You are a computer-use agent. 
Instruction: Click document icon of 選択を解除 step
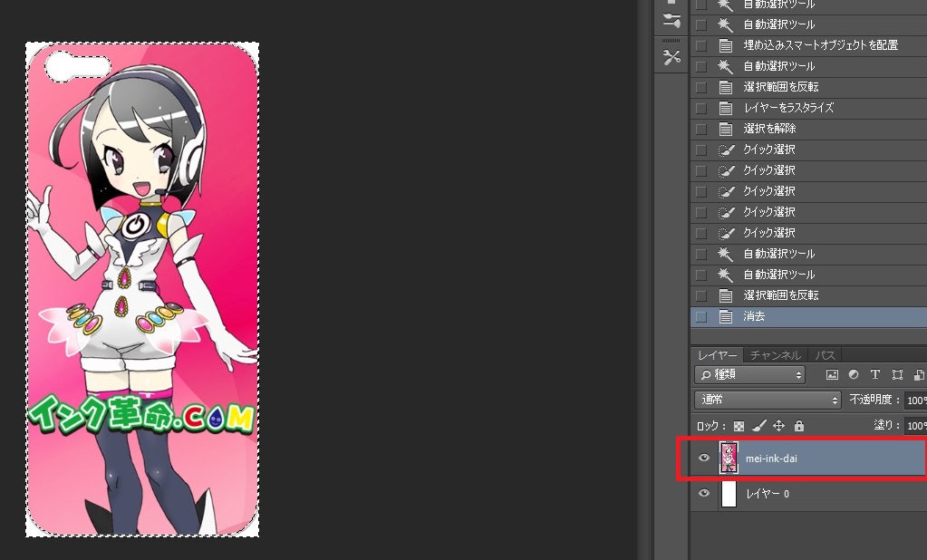pyautogui.click(x=726, y=129)
